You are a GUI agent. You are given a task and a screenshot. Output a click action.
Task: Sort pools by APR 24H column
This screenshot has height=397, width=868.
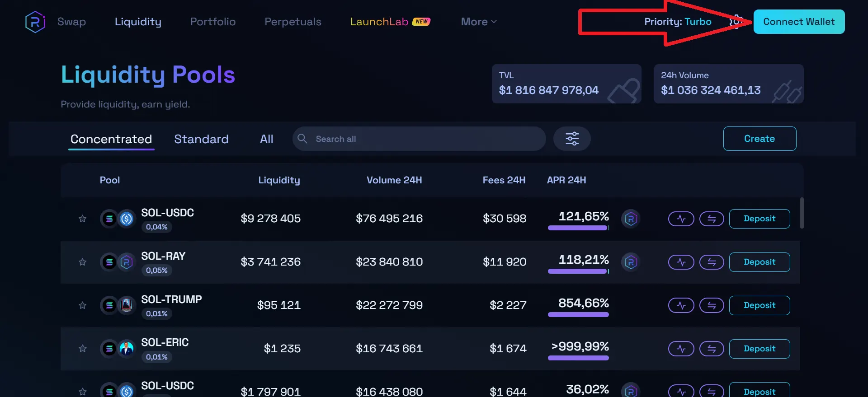click(x=566, y=180)
